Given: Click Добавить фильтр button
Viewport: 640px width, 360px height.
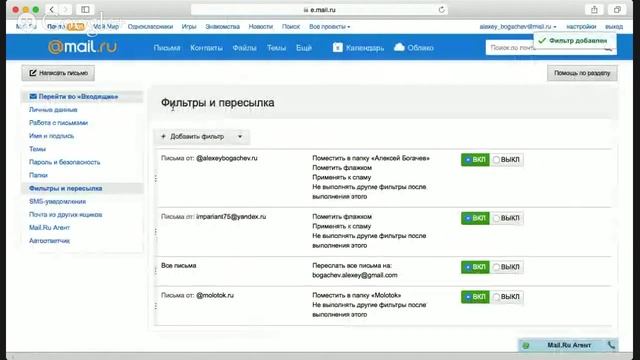Looking at the screenshot, I should click(193, 137).
